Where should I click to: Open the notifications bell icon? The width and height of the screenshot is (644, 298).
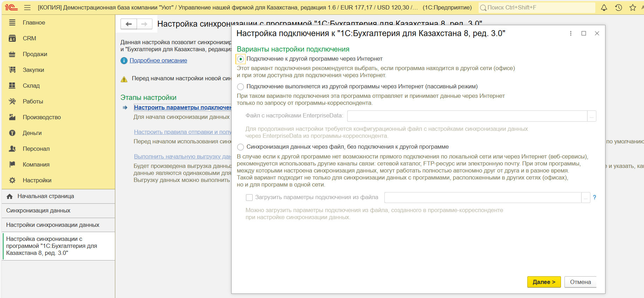click(x=604, y=8)
